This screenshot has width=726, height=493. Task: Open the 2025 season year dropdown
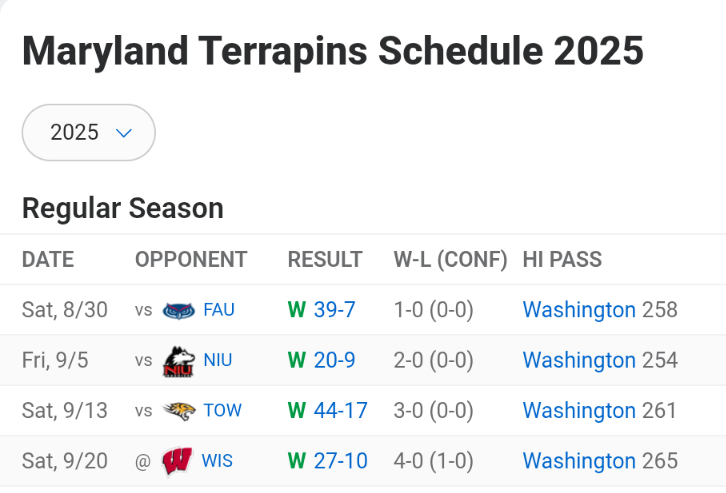[88, 132]
